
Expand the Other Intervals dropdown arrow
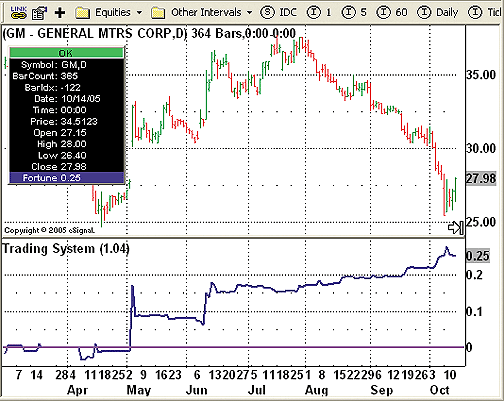coord(249,13)
